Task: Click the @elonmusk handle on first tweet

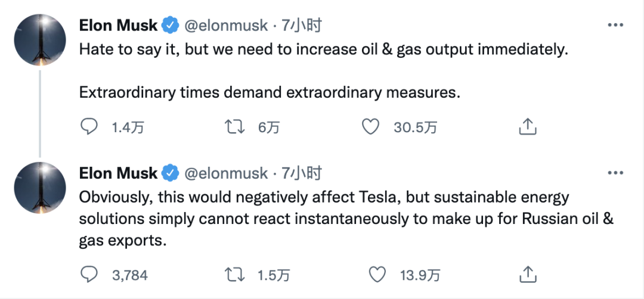Action: point(225,26)
